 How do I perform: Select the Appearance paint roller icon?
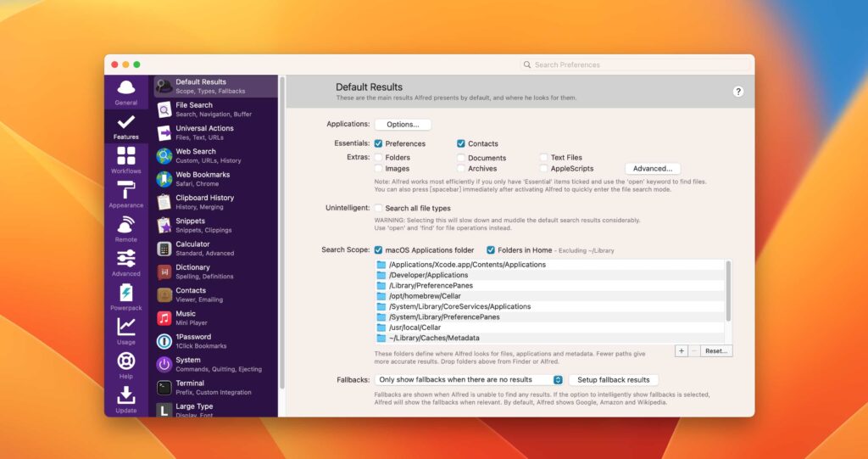point(126,193)
